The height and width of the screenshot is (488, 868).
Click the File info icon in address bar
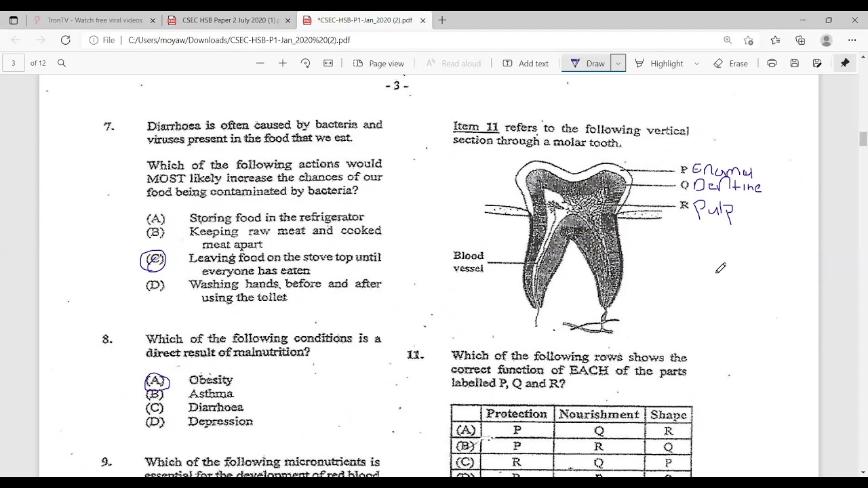102,40
